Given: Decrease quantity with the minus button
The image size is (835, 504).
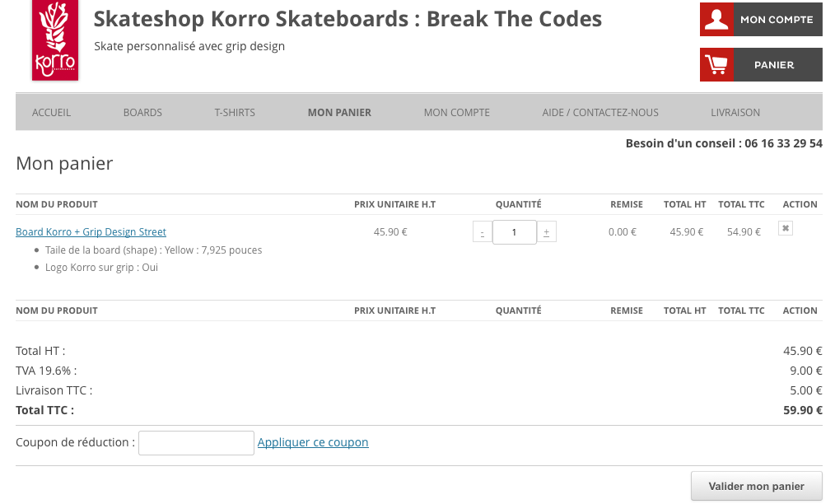Looking at the screenshot, I should [x=482, y=231].
